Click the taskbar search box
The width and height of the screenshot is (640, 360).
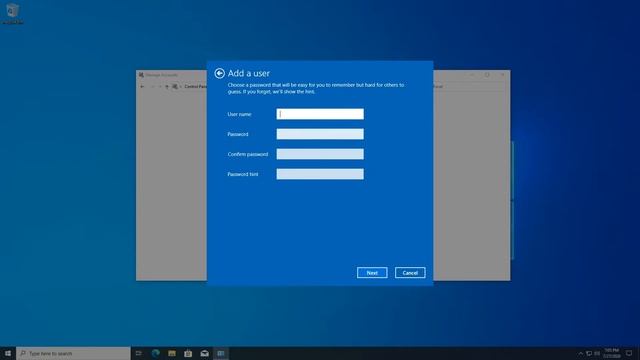73,353
